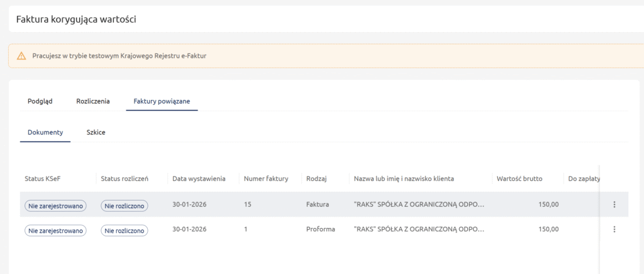Sort by Status KSeF column header

coord(43,178)
